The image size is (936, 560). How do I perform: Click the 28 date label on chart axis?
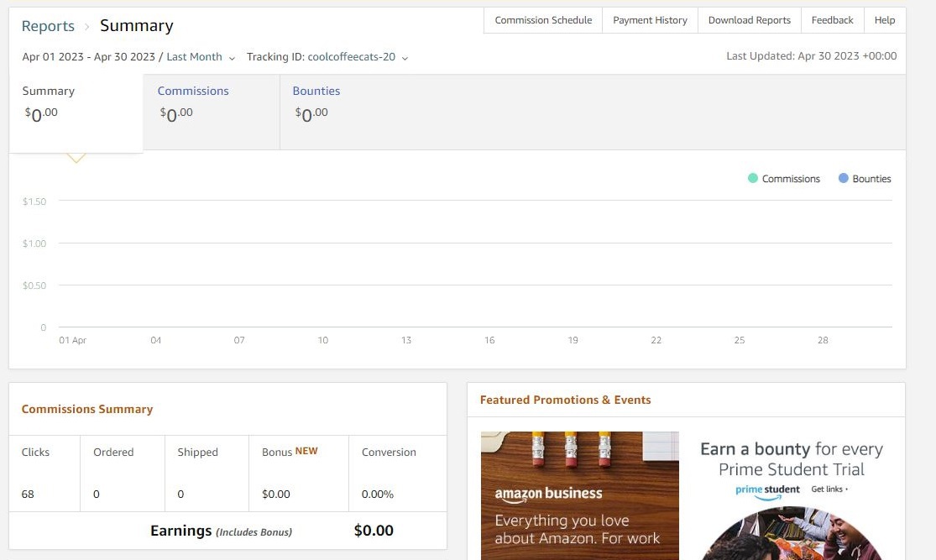click(x=823, y=340)
